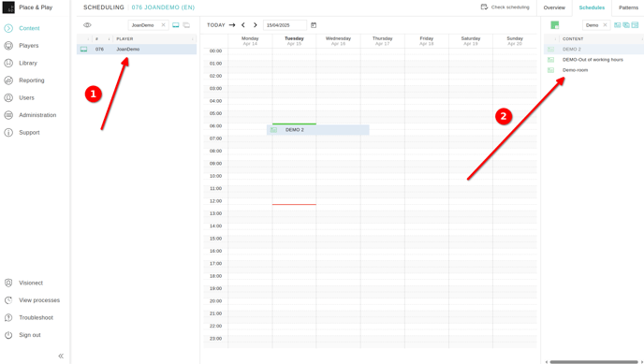Click the Check scheduling icon
644x364 pixels.
[x=484, y=7]
